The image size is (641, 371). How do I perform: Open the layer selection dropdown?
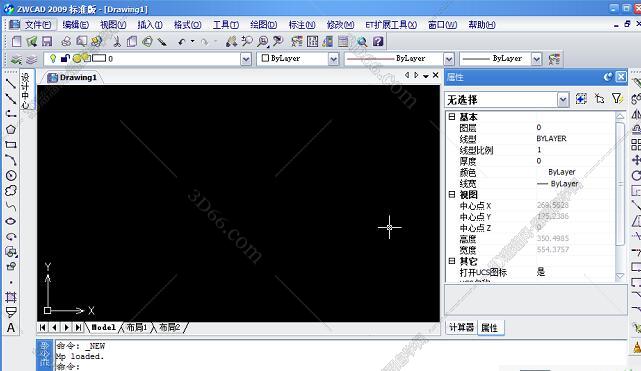point(246,59)
